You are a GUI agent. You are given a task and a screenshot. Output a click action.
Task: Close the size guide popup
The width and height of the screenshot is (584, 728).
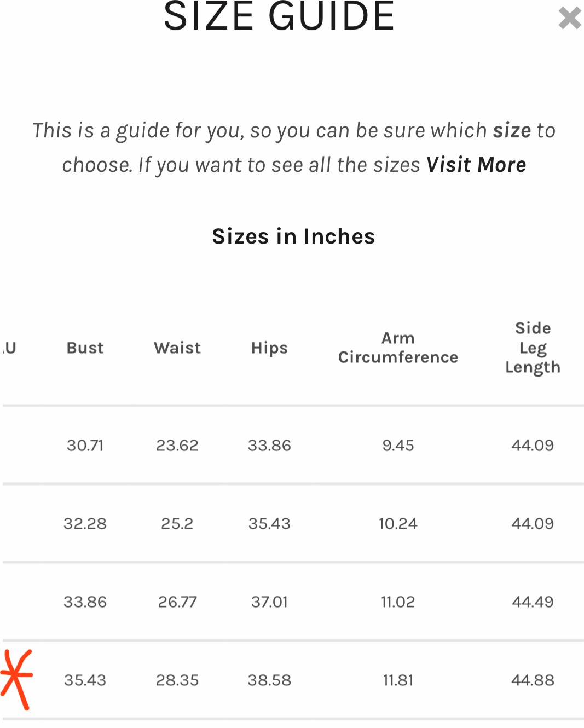[570, 18]
